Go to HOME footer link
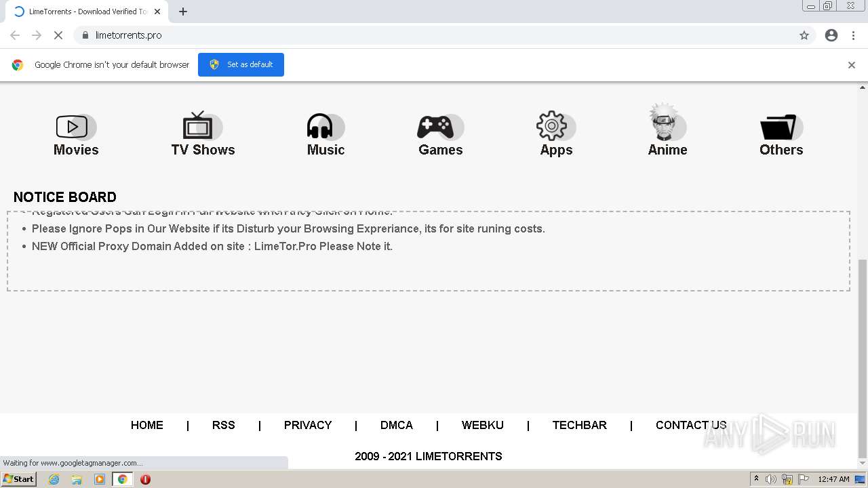The width and height of the screenshot is (868, 488). pos(147,425)
